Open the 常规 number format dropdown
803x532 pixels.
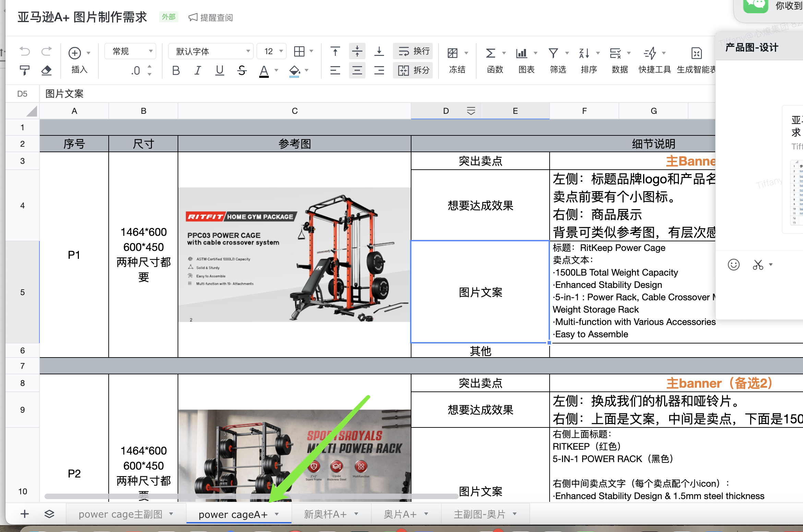130,51
